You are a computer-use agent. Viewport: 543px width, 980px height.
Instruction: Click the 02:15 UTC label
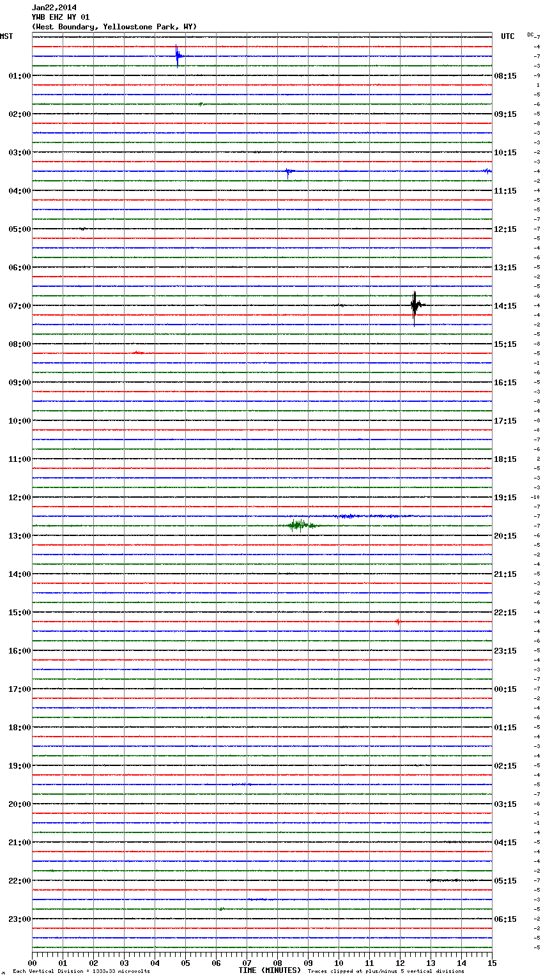pos(505,766)
